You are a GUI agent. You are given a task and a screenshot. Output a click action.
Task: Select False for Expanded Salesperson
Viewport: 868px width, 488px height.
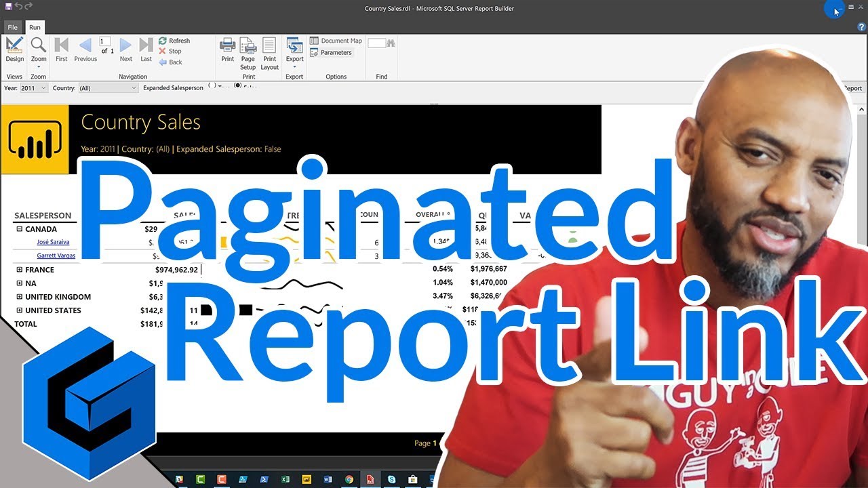[238, 85]
